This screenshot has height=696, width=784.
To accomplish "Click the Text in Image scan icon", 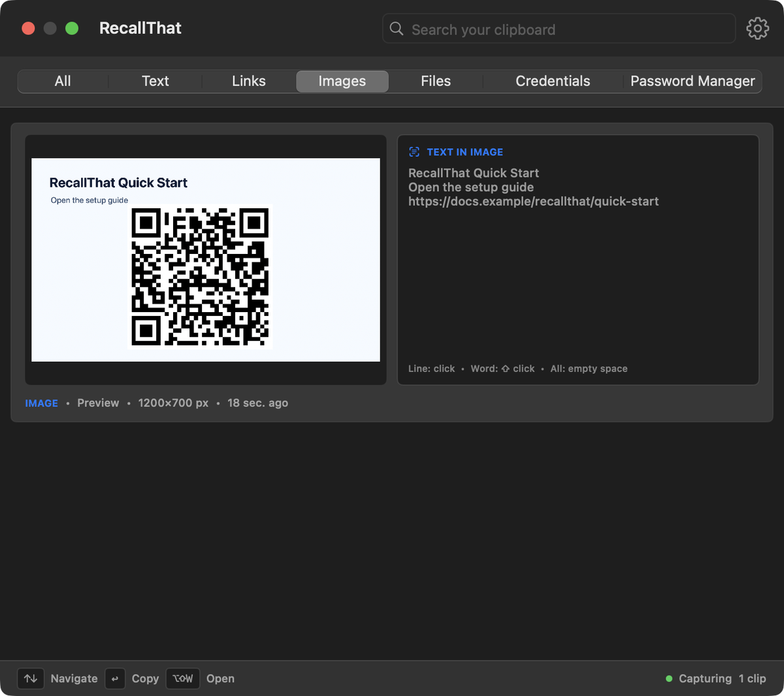I will 414,152.
